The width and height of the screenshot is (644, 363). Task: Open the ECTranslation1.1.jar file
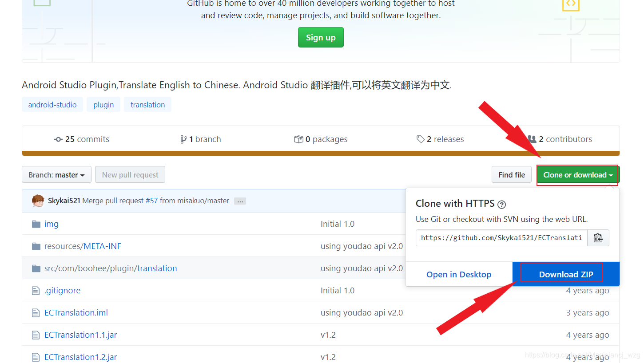click(x=81, y=335)
